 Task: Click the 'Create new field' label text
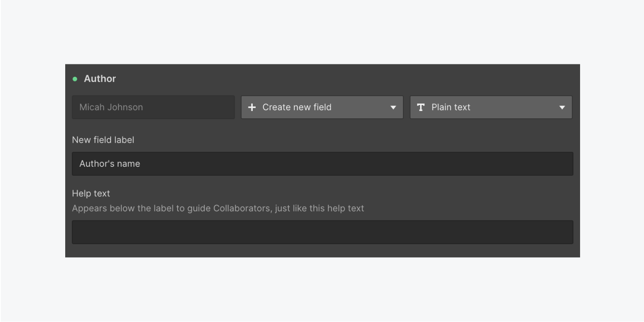point(297,107)
